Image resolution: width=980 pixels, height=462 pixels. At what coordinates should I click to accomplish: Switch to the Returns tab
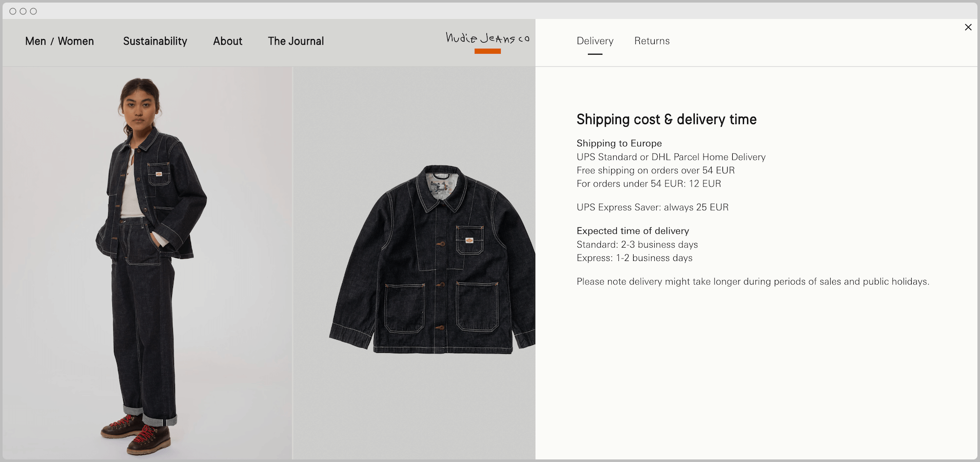click(652, 41)
